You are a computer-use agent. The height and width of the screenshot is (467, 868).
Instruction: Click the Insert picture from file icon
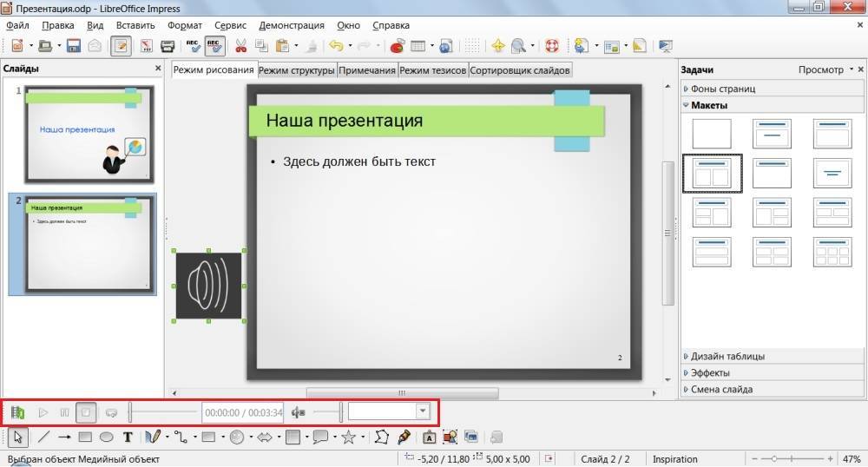[450, 437]
